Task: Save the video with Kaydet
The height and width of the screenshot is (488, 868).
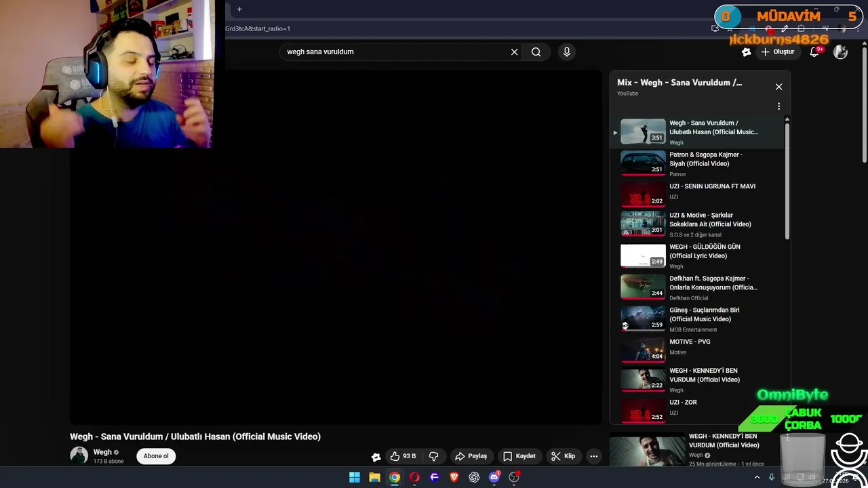Action: tap(519, 456)
